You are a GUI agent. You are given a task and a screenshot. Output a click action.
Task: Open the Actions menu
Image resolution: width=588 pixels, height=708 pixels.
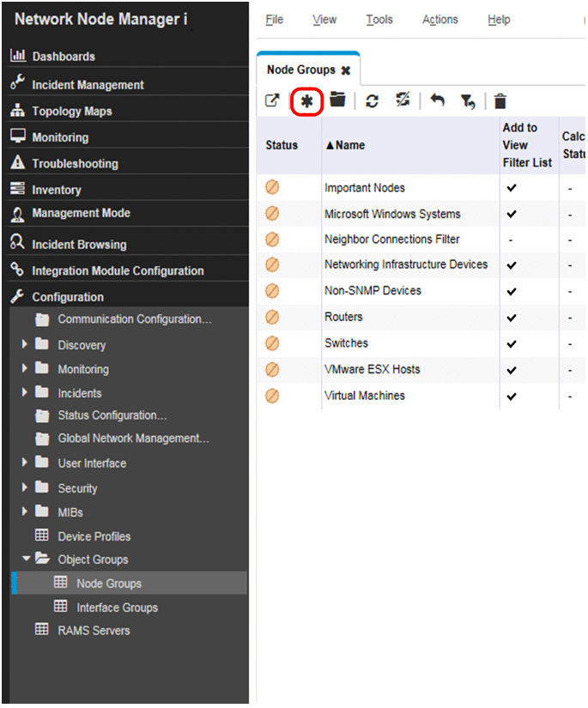pos(439,20)
